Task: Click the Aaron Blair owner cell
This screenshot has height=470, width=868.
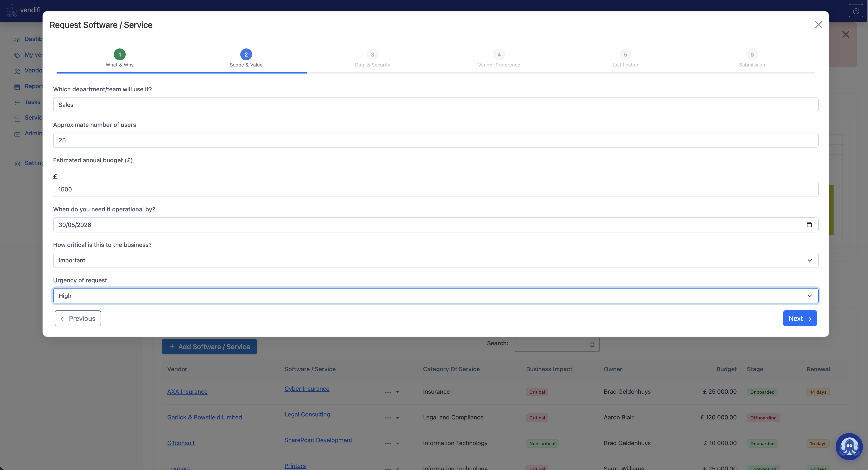Action: [619, 418]
